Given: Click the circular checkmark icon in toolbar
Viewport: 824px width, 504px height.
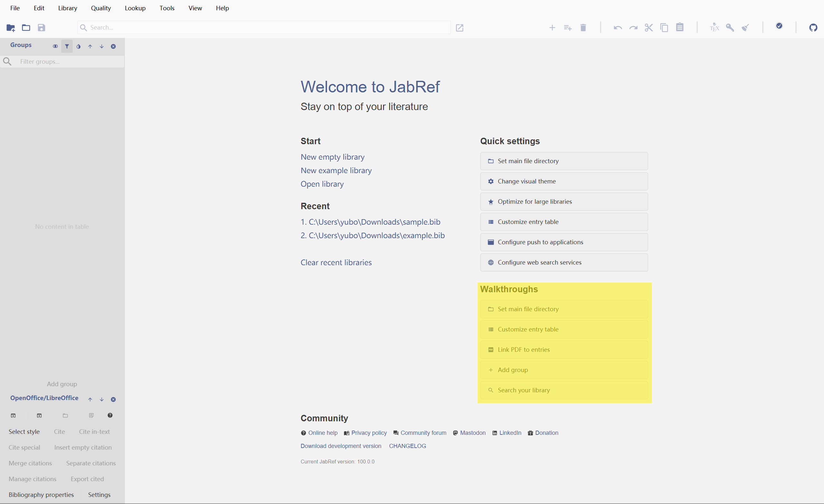Looking at the screenshot, I should (779, 26).
